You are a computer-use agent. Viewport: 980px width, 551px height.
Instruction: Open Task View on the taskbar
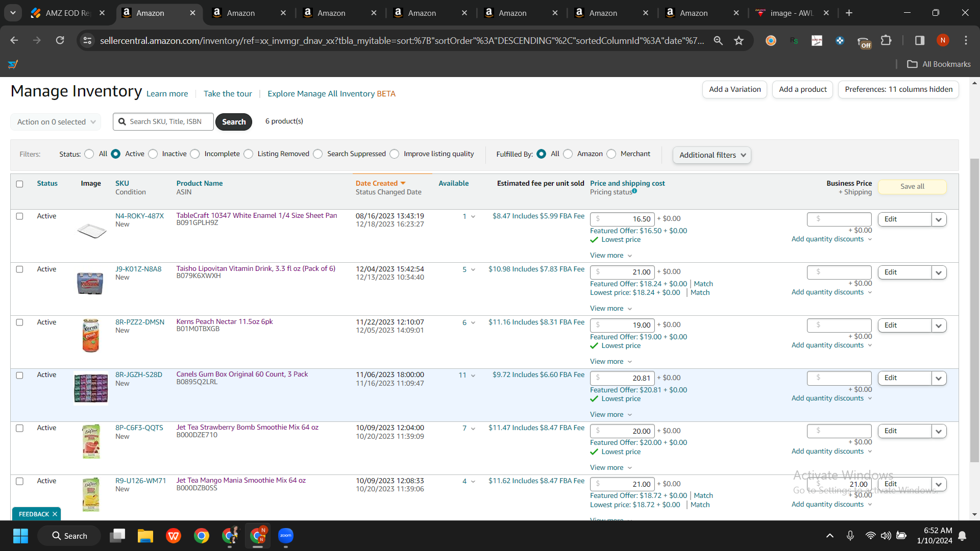tap(117, 536)
